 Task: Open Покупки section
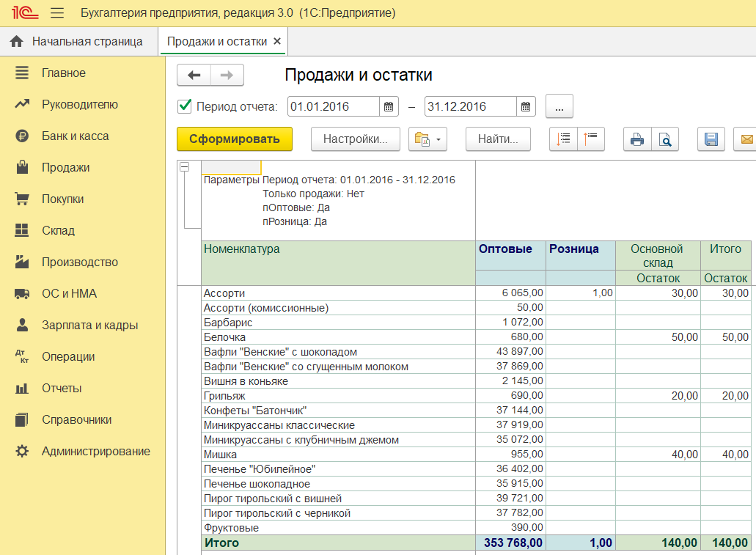[x=62, y=199]
